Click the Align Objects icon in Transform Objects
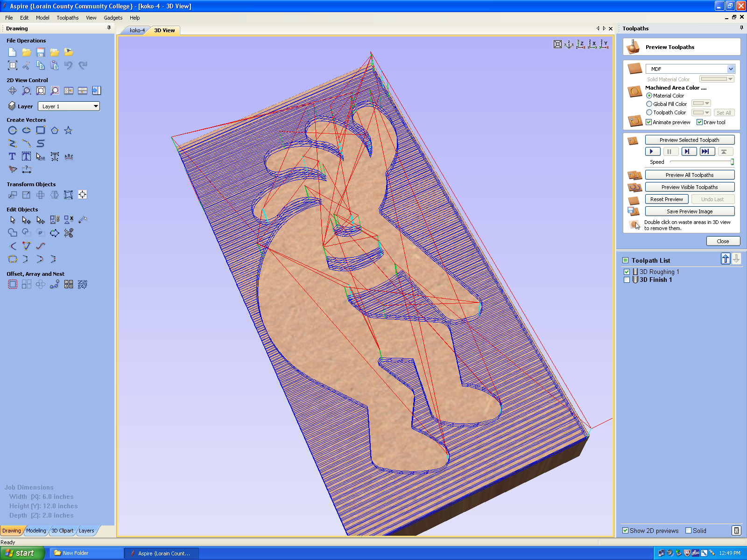 tap(82, 195)
